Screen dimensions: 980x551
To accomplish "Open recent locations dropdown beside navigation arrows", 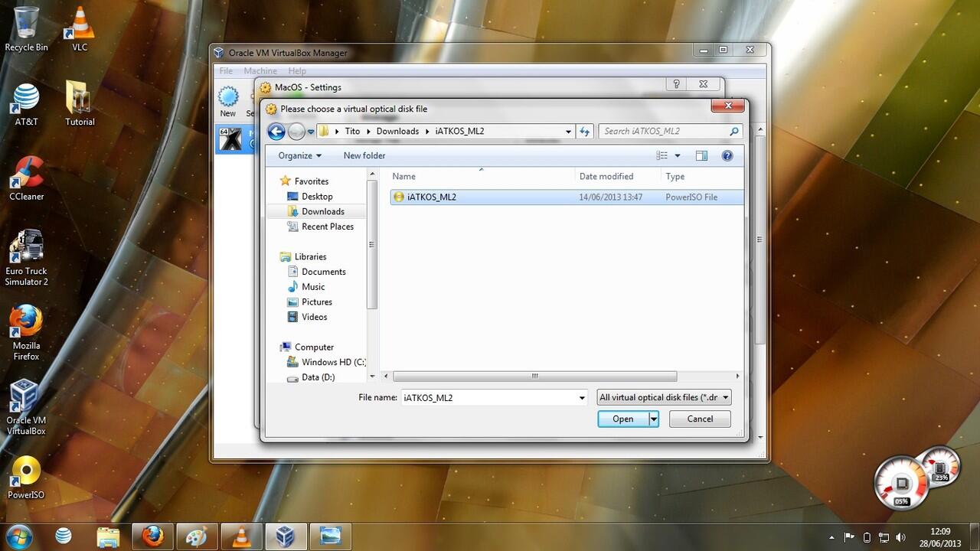I will point(311,132).
